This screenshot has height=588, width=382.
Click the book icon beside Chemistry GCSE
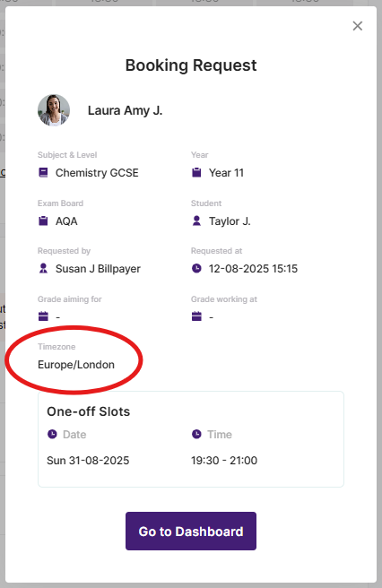click(43, 172)
